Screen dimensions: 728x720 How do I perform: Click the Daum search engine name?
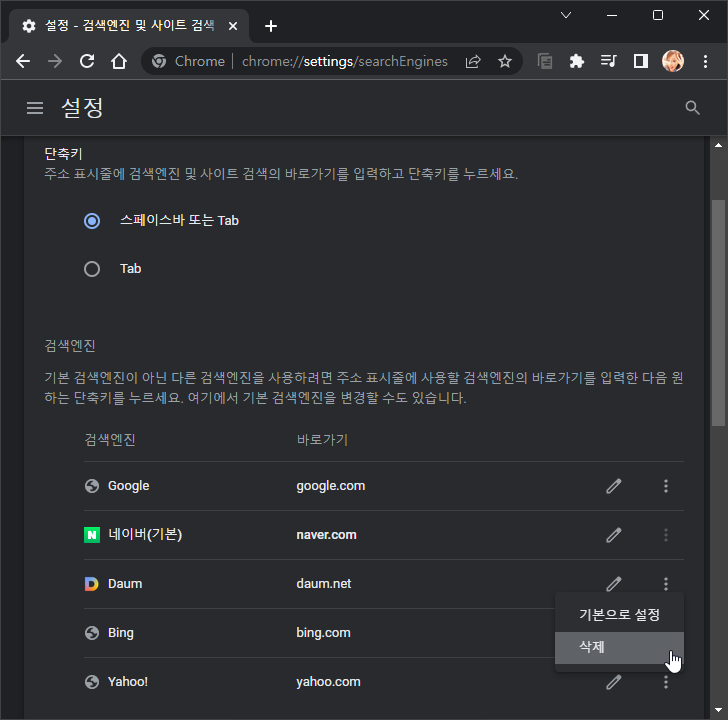click(x=125, y=584)
